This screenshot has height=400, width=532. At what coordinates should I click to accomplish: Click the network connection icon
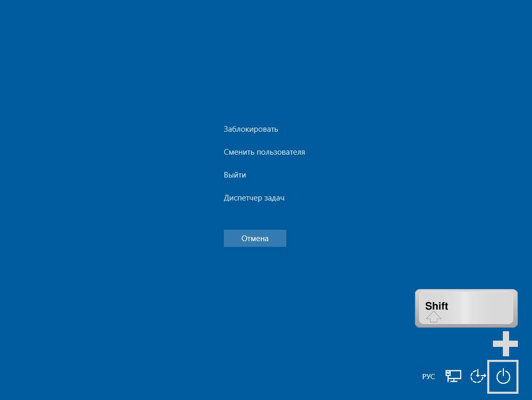pyautogui.click(x=453, y=376)
